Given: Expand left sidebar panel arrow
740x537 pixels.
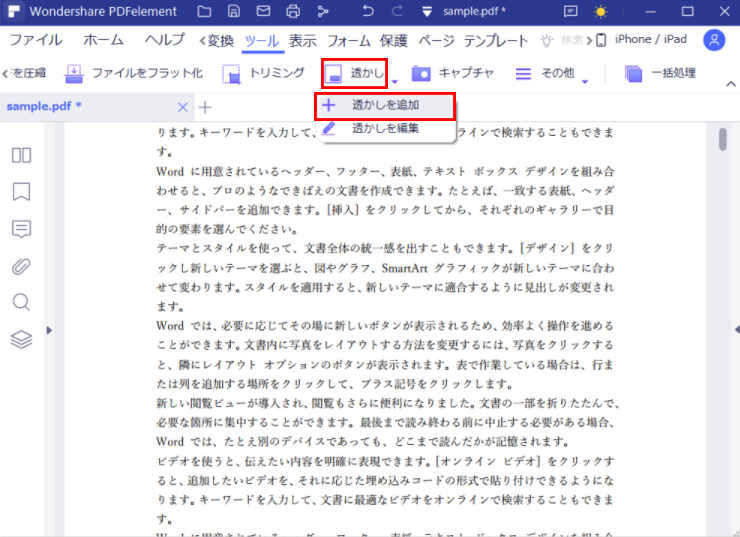Looking at the screenshot, I should pos(49,330).
